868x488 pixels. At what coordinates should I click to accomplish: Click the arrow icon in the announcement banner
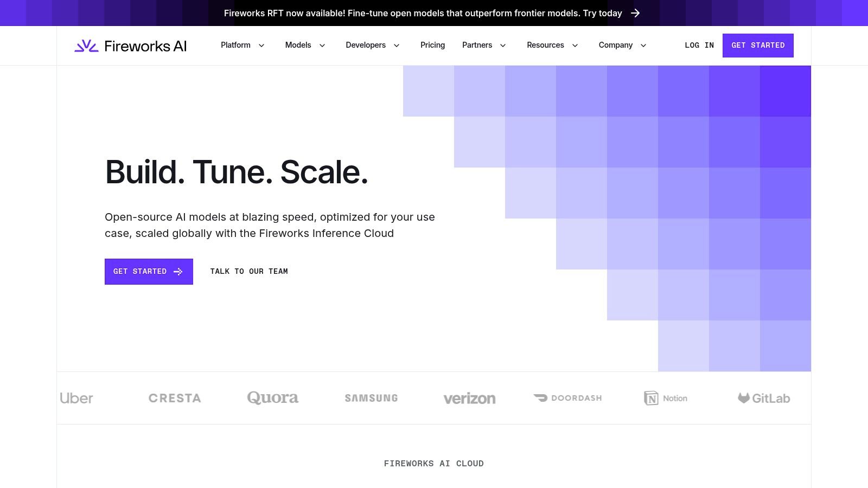click(635, 13)
